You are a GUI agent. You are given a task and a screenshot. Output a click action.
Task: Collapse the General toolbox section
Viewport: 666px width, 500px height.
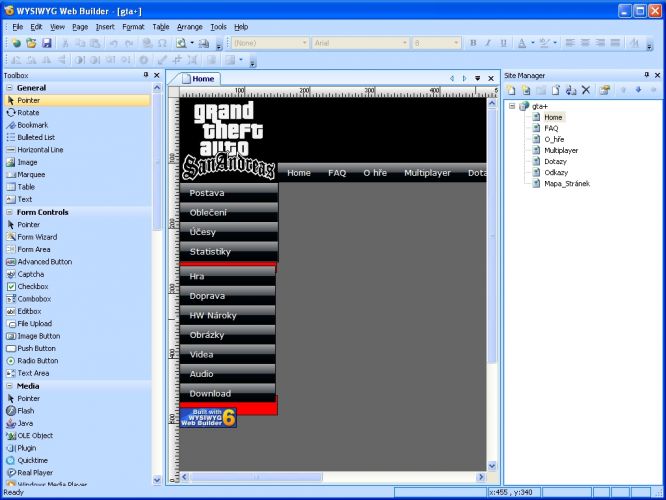pos(9,88)
